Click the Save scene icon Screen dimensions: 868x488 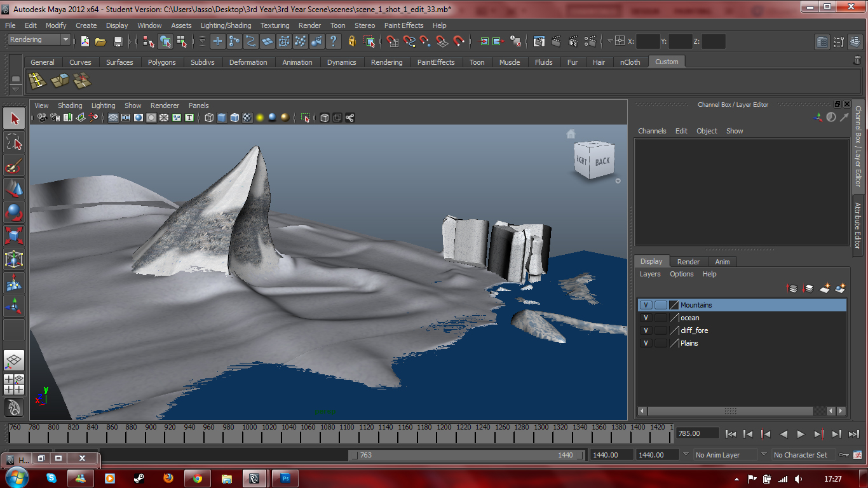point(118,41)
